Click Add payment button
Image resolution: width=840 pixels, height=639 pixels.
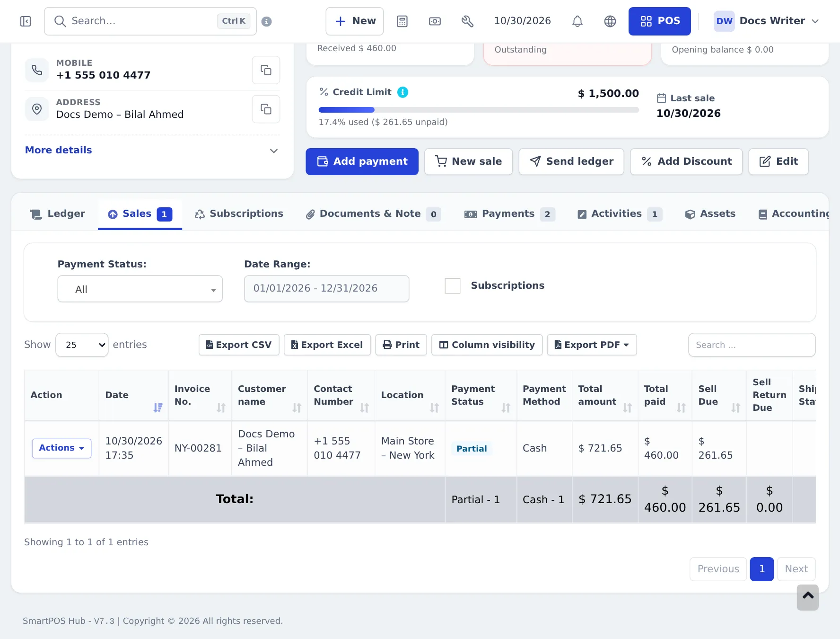click(362, 161)
